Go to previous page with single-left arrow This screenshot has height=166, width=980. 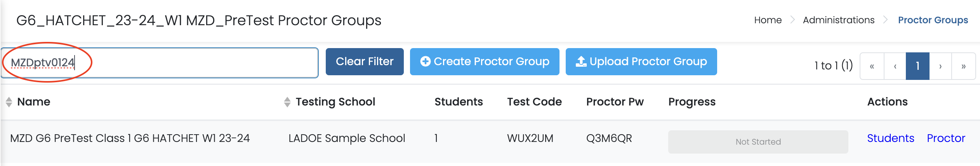click(x=895, y=66)
